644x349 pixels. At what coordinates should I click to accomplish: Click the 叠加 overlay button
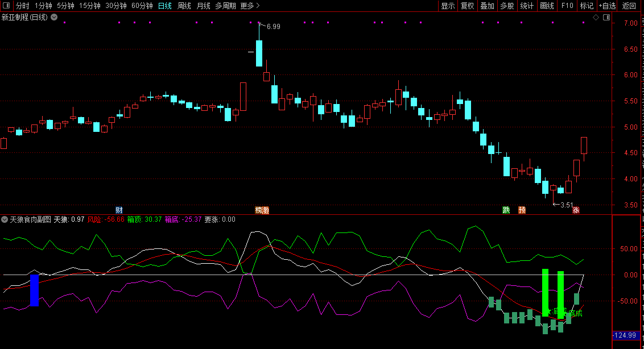coord(487,6)
